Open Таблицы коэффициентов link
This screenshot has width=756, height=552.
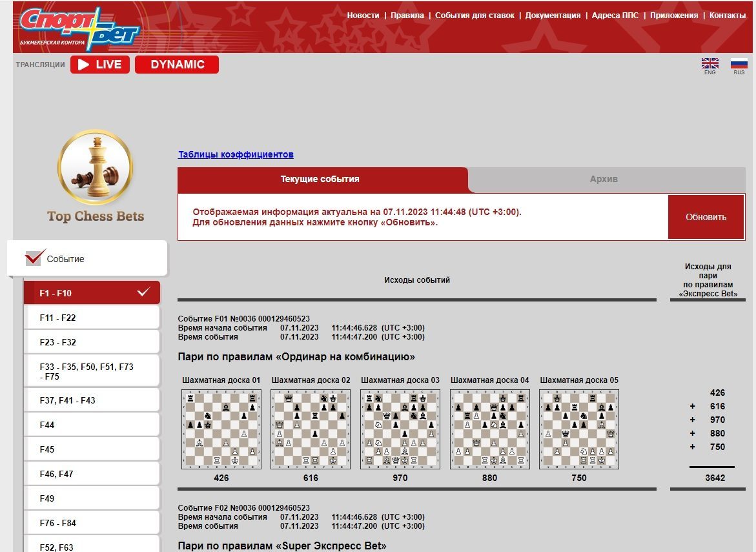pyautogui.click(x=236, y=154)
